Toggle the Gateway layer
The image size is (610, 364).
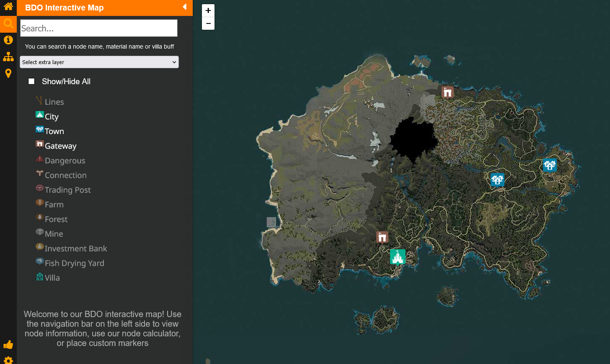(56, 146)
